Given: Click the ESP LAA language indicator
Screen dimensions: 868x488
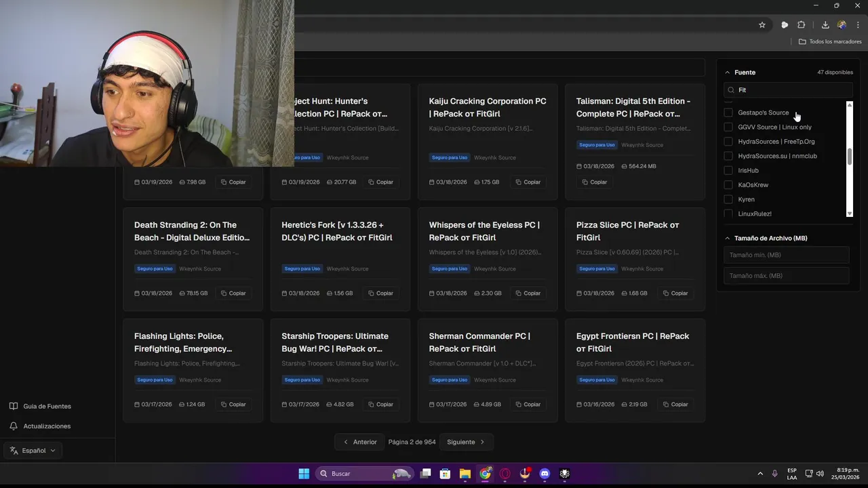Looking at the screenshot, I should point(792,474).
